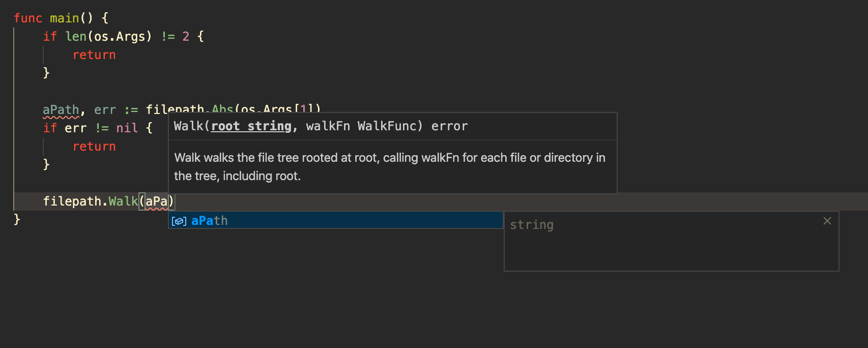Click the variable symbol icon beside aPath suggestion
The height and width of the screenshot is (348, 868).
(179, 220)
